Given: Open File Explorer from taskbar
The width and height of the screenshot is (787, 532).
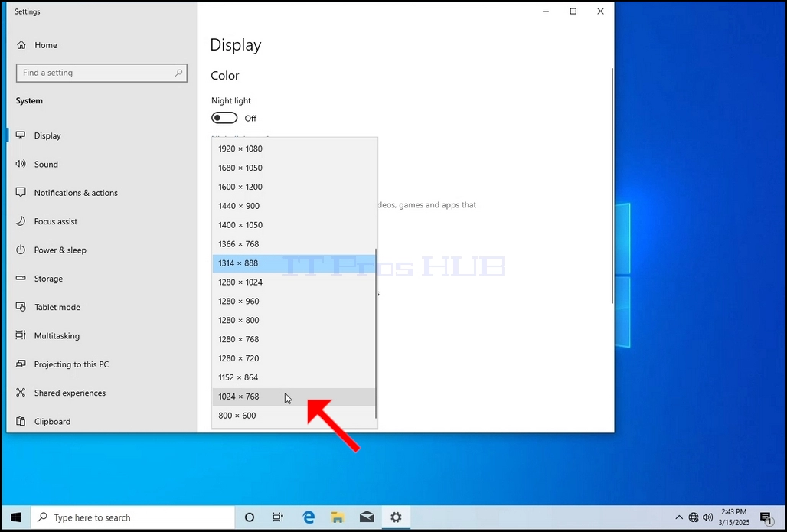Looking at the screenshot, I should 338,517.
